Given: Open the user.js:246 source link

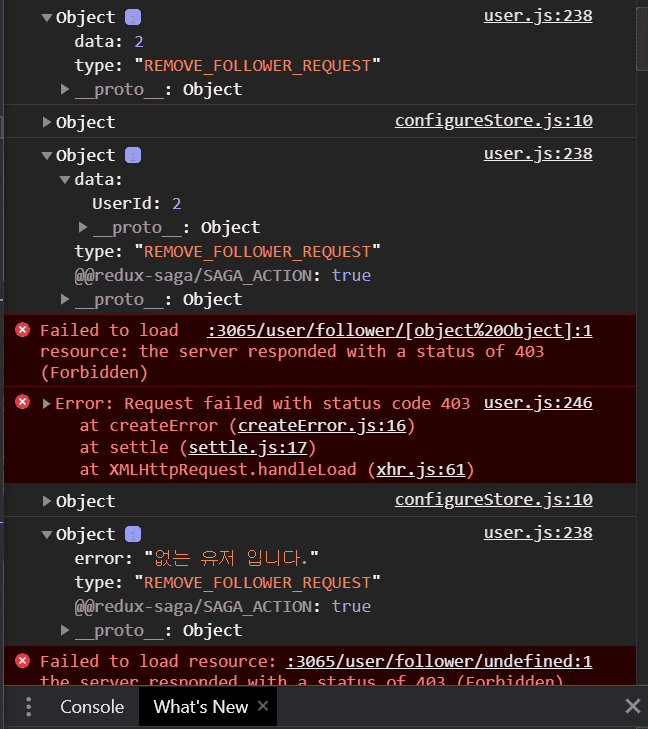Looking at the screenshot, I should coord(537,403).
